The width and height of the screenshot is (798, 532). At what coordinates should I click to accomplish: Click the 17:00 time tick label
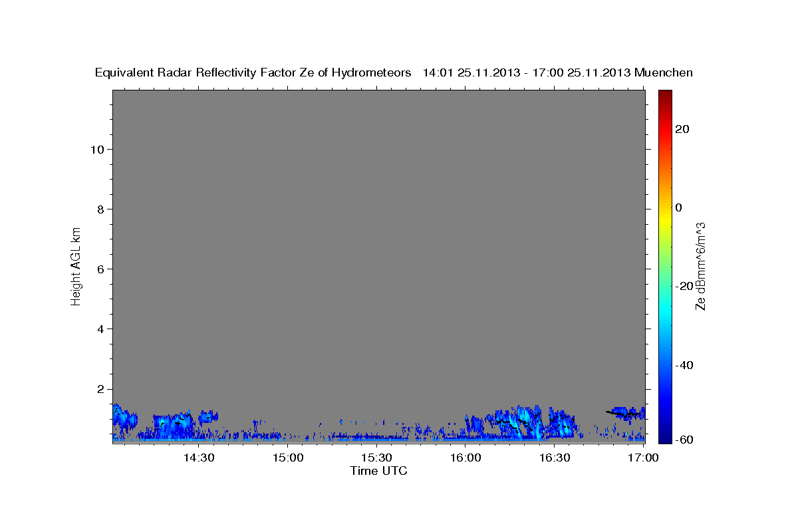643,458
